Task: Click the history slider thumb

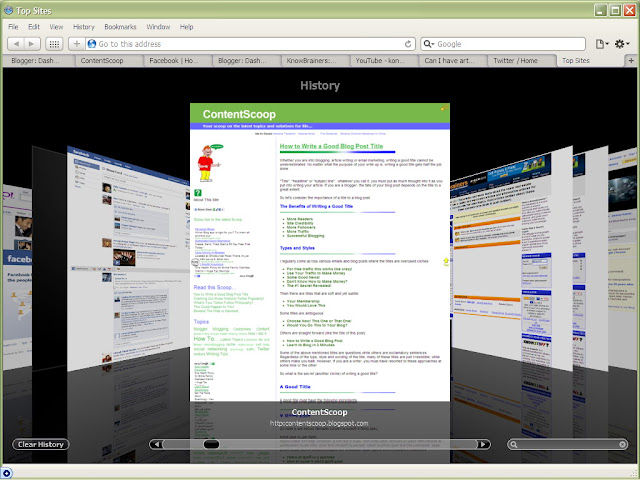Action: (x=211, y=444)
